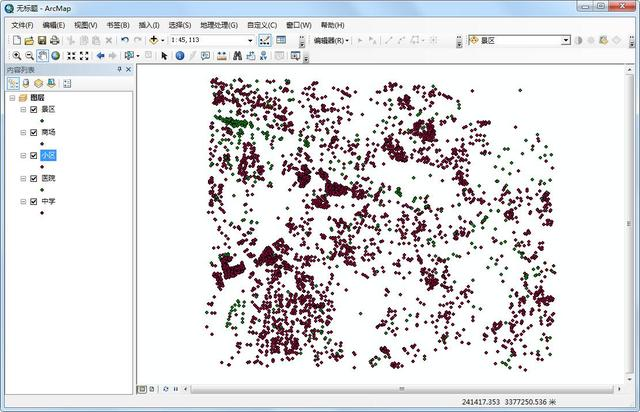Activate the Pan hand tool

[42, 56]
